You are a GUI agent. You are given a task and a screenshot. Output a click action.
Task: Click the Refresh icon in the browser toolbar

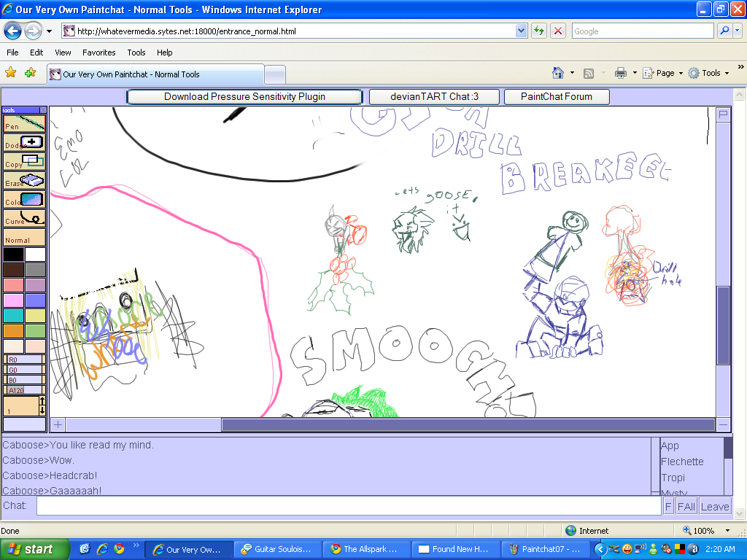pyautogui.click(x=538, y=31)
